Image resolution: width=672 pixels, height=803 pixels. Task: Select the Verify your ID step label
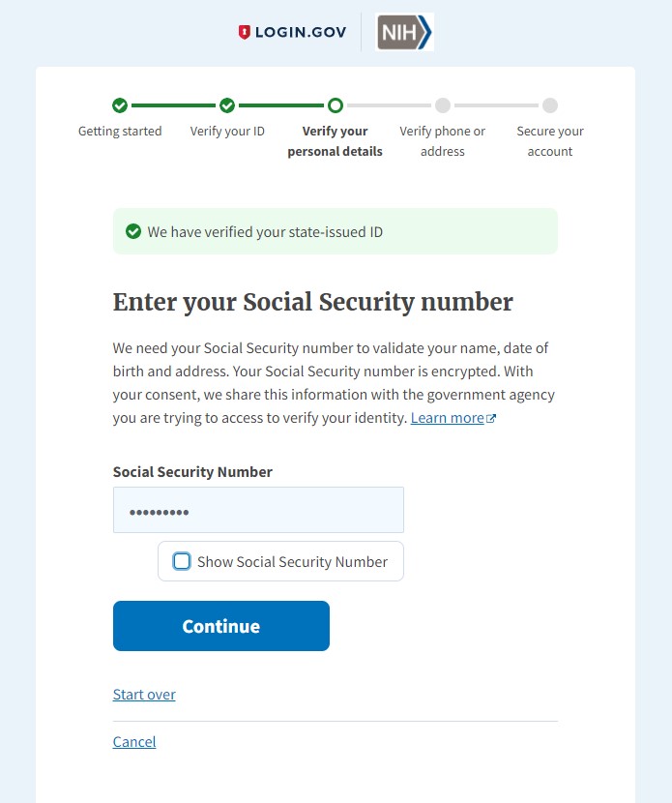227,131
